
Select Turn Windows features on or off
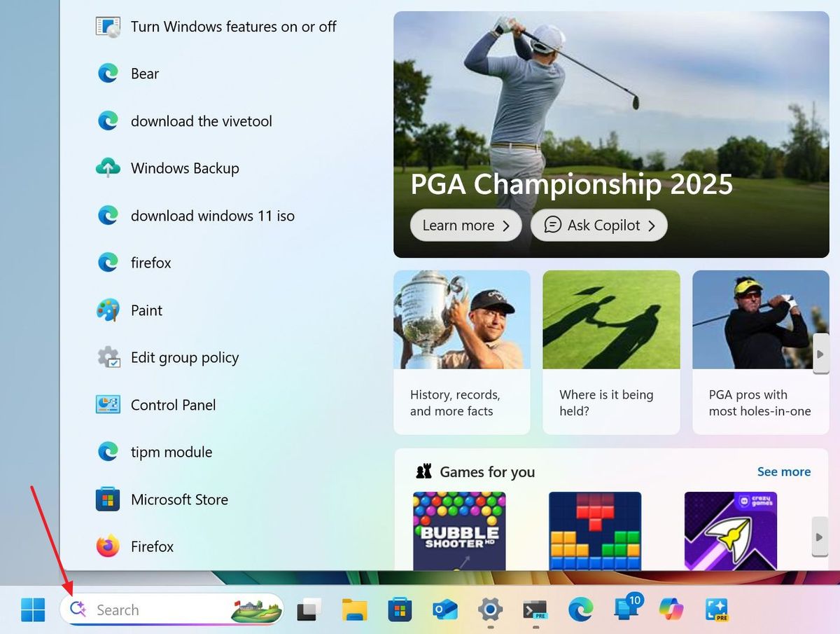(x=233, y=27)
